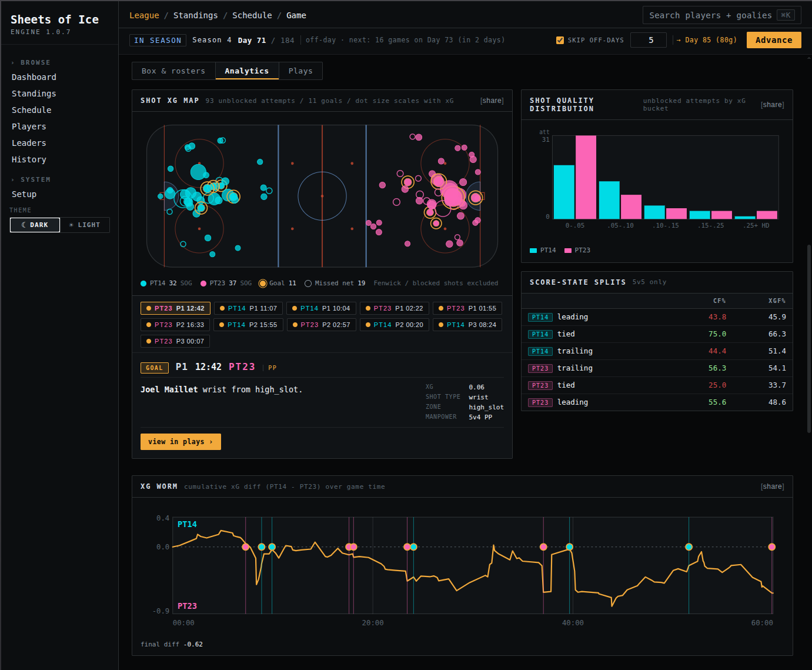
Task: Toggle the Skip Off-Days checkbox
Action: [560, 40]
